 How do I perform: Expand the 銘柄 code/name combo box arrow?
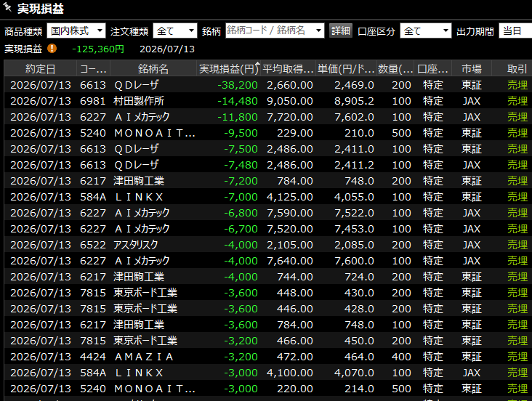(318, 31)
